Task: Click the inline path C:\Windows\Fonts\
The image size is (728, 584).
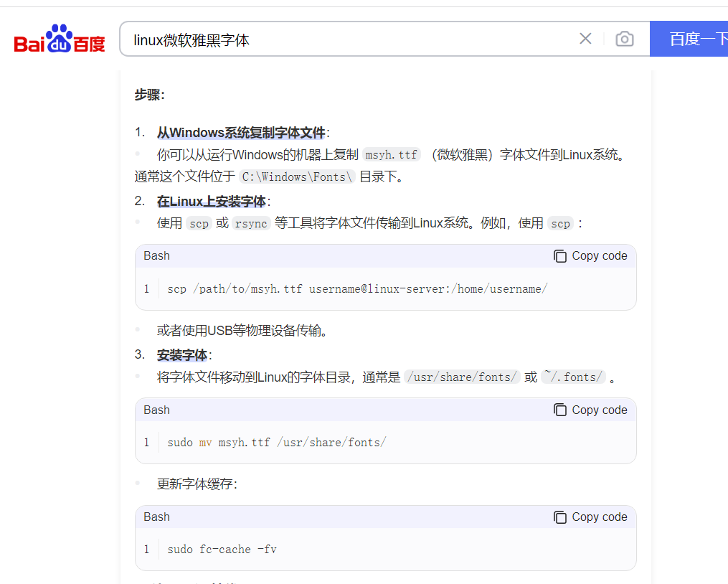Action: [297, 177]
